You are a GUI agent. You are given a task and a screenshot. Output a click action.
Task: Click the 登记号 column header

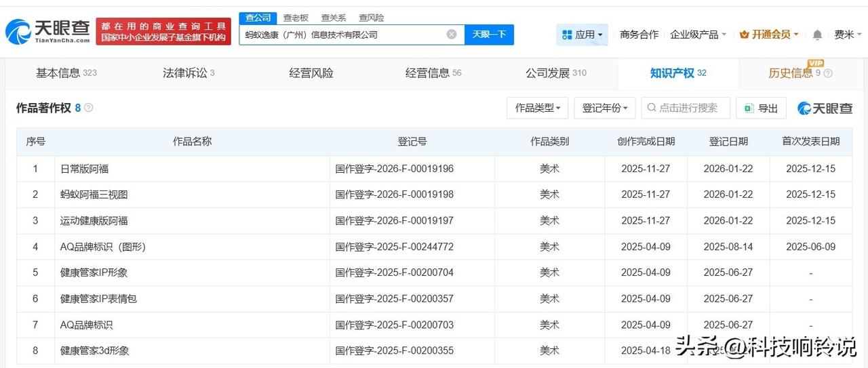point(412,141)
